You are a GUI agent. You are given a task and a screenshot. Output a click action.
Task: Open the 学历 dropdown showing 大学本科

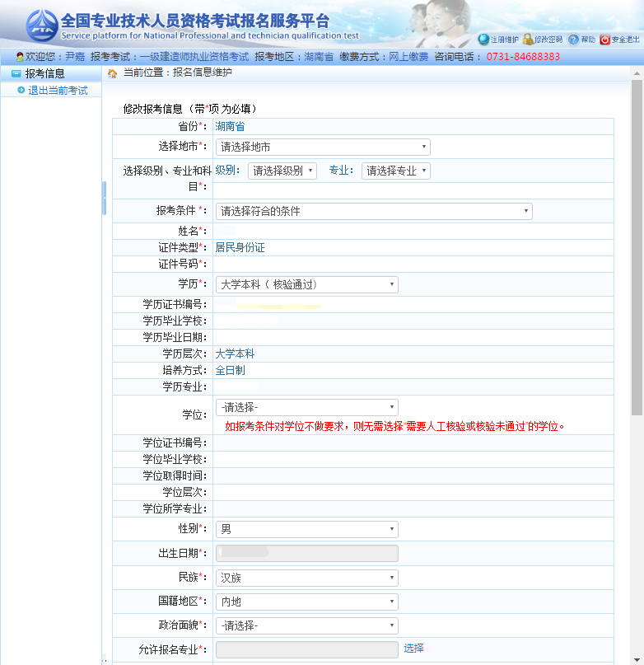coord(306,284)
